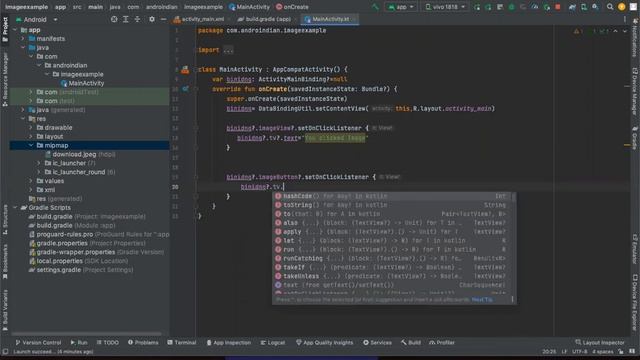This screenshot has height=360, width=640.
Task: Collapse the mipmap folder
Action: coord(31,145)
